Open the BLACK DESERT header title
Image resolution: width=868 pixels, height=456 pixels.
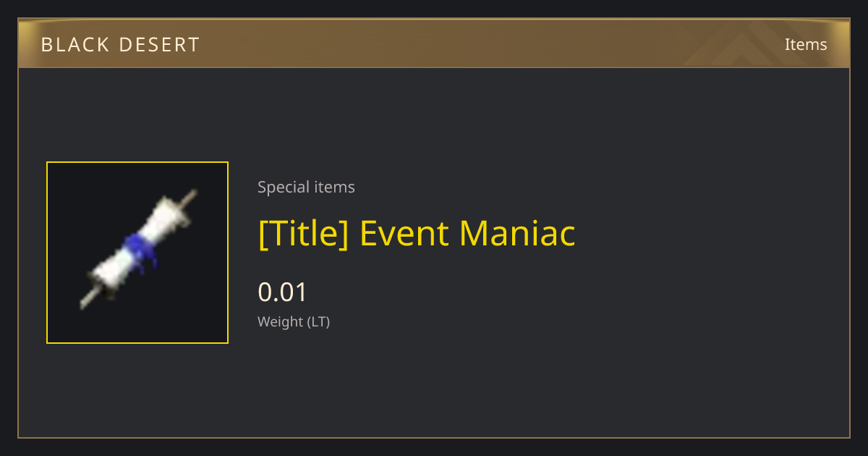pos(120,44)
